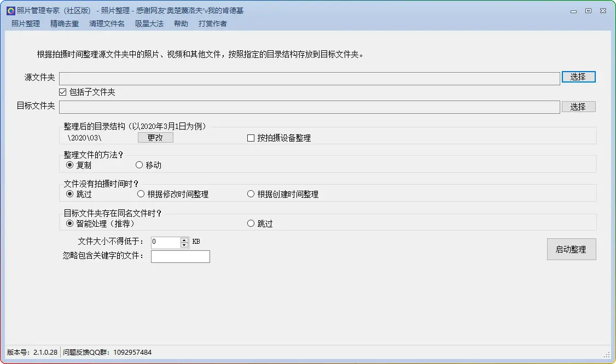Click the 源文件夹 path input field
Image resolution: width=616 pixels, height=364 pixels.
click(309, 79)
